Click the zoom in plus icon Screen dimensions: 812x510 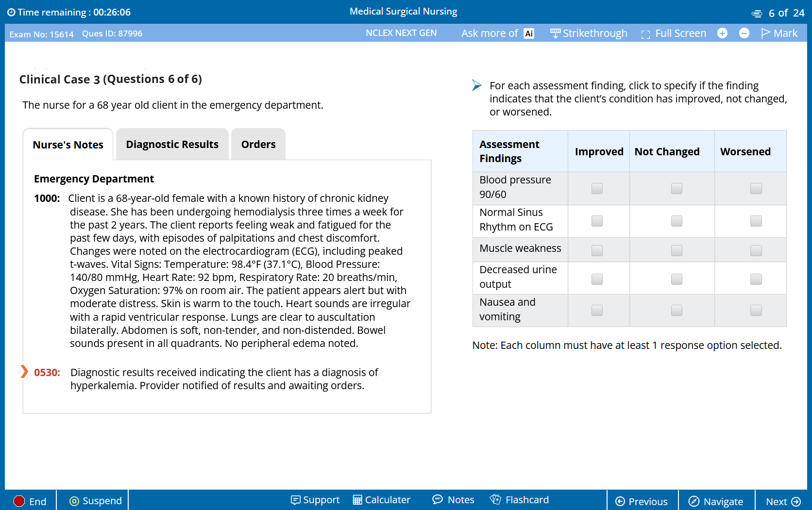[x=722, y=33]
